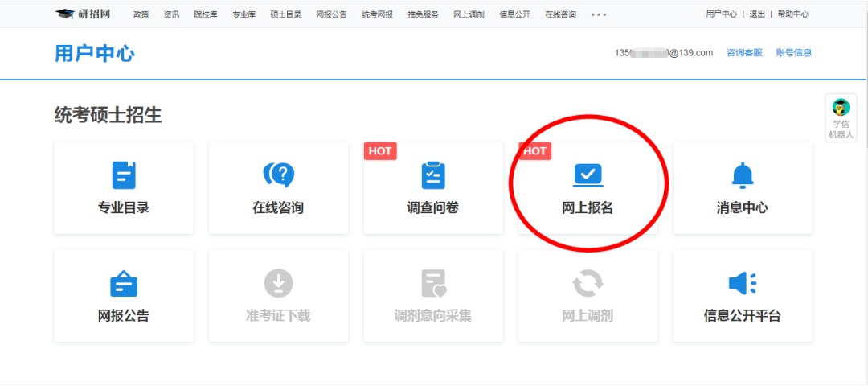
Task: Open the 调查问卷 clipboard icon
Action: click(433, 175)
